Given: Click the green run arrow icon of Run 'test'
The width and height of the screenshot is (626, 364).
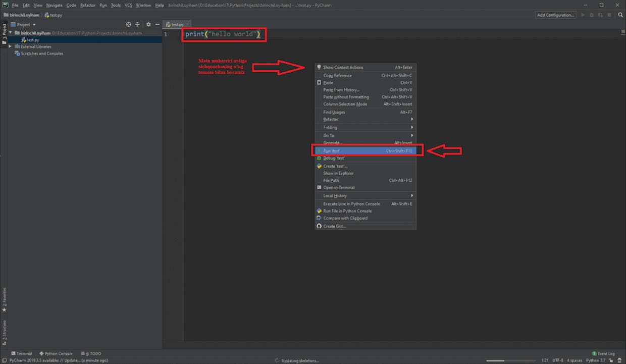Looking at the screenshot, I should (319, 150).
